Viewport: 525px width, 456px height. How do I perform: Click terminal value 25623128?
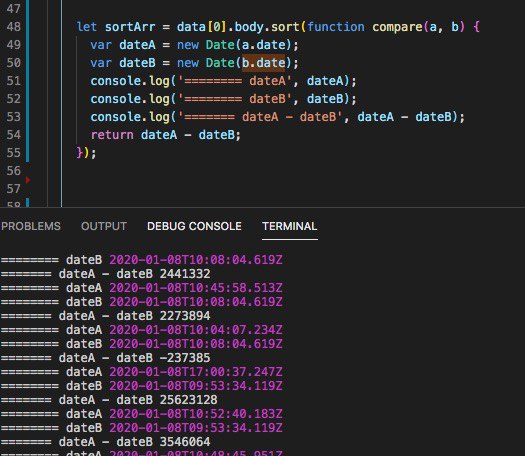(x=189, y=400)
